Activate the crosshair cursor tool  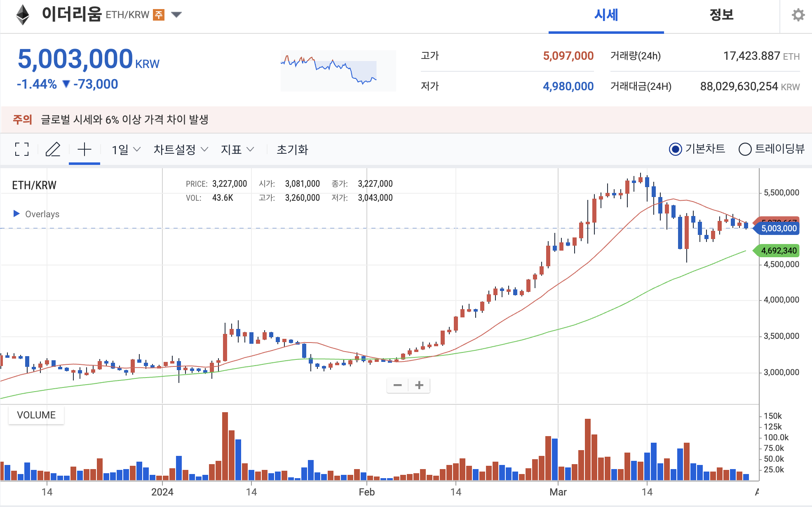[84, 149]
